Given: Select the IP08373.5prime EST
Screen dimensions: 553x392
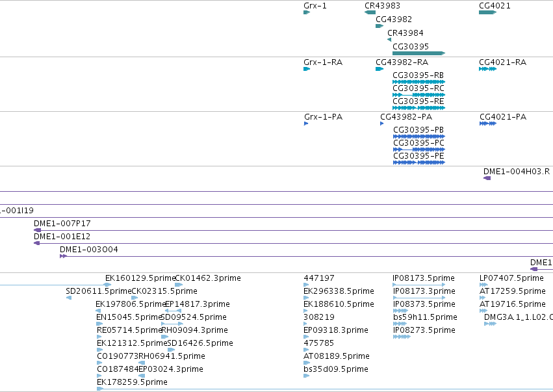Looking at the screenshot, I should tap(400, 311).
